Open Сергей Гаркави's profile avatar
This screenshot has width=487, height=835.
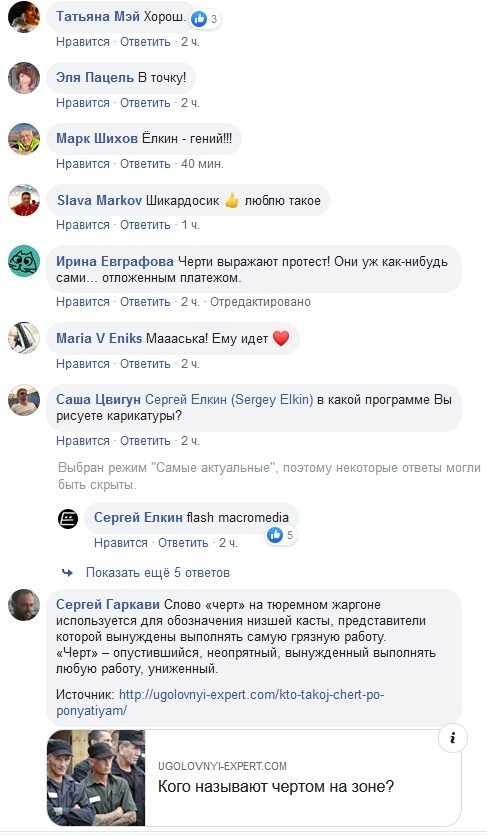pos(24,605)
